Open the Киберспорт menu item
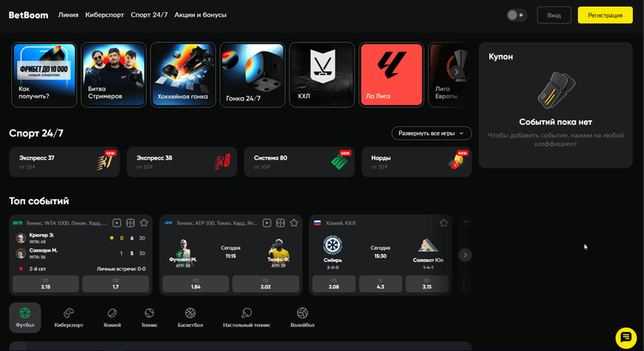 (105, 15)
